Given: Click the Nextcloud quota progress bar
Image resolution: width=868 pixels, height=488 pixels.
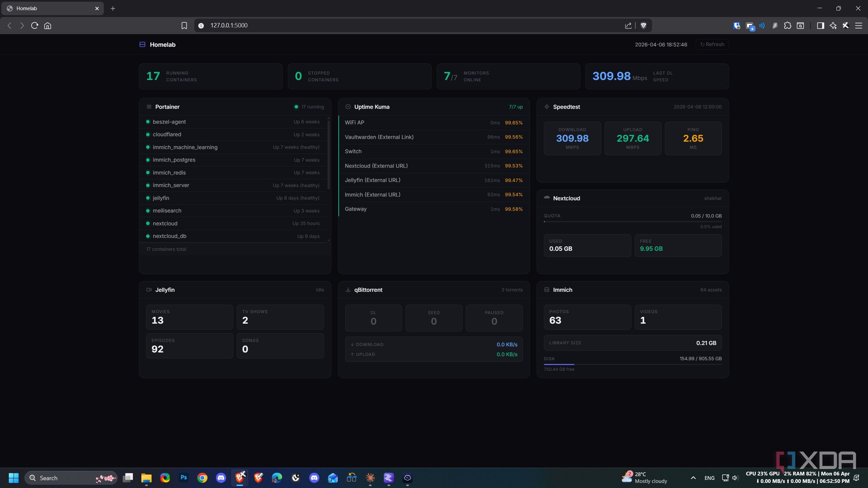Looking at the screenshot, I should click(x=633, y=222).
